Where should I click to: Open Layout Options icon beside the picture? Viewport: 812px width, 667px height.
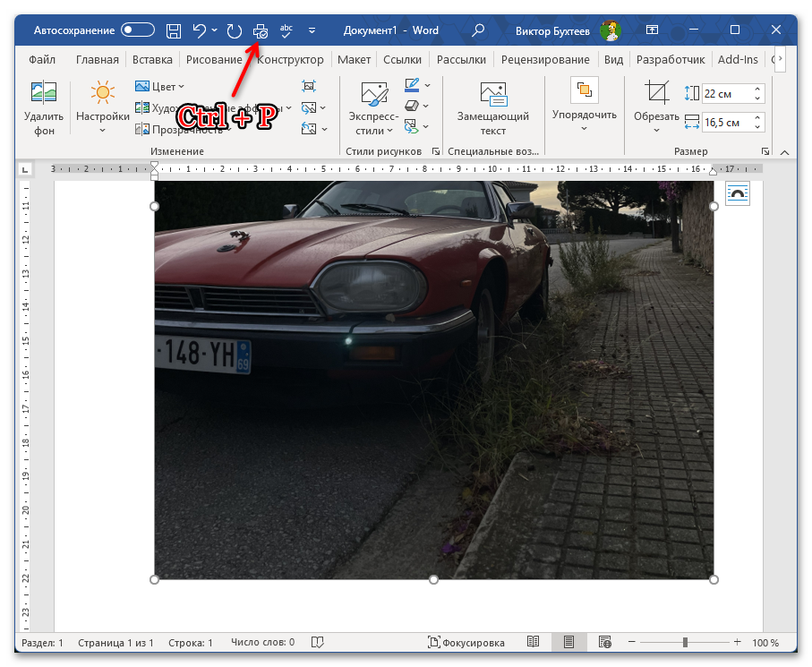coord(737,193)
